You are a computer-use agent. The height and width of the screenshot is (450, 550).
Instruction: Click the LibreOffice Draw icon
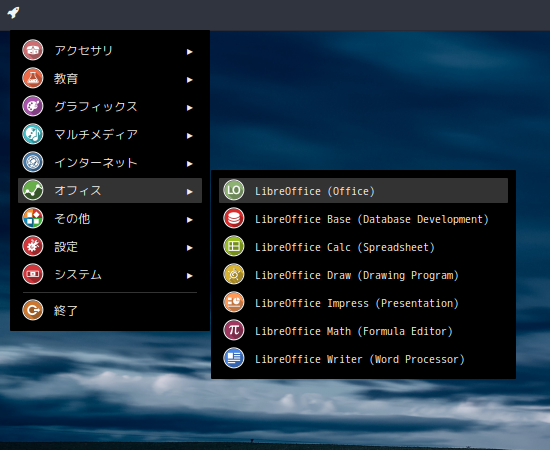click(234, 274)
